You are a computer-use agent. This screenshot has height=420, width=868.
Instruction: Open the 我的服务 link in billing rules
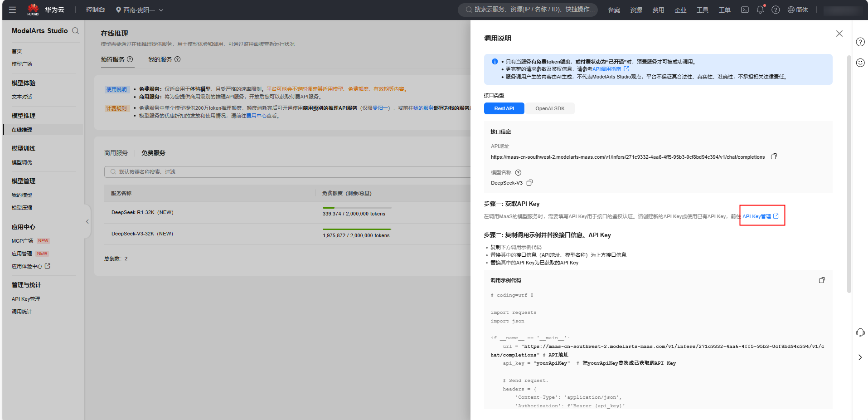(x=423, y=108)
